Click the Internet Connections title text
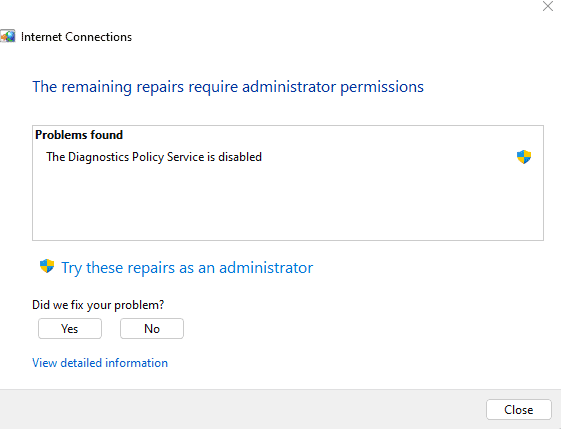 coord(76,37)
